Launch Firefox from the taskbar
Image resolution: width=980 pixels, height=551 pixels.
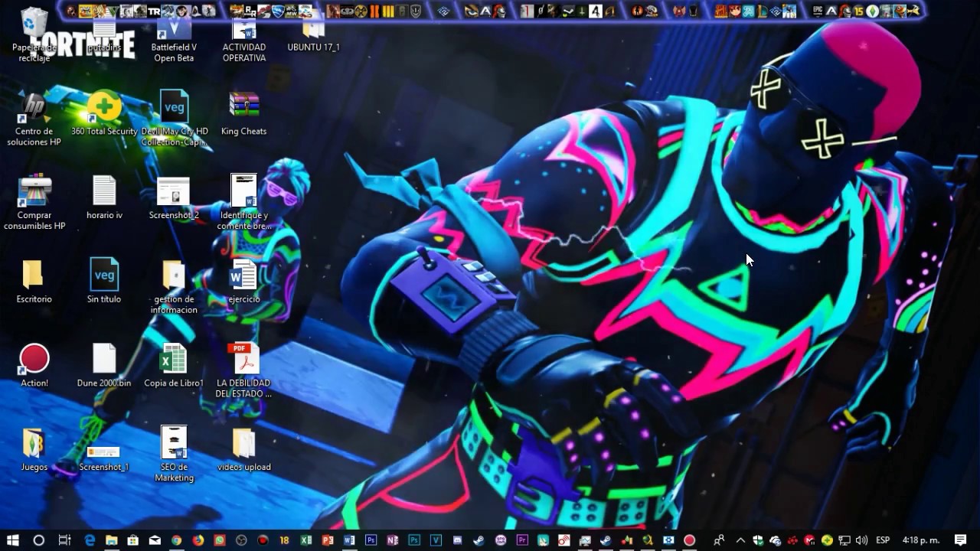[198, 540]
